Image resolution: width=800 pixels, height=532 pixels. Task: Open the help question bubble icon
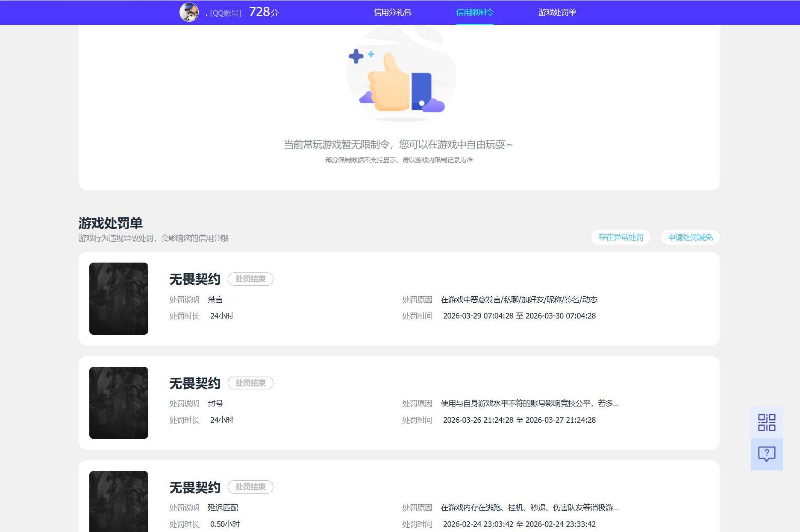click(x=767, y=454)
